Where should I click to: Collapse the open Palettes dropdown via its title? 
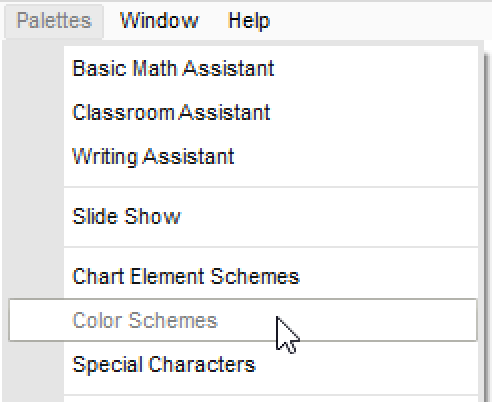(x=54, y=21)
